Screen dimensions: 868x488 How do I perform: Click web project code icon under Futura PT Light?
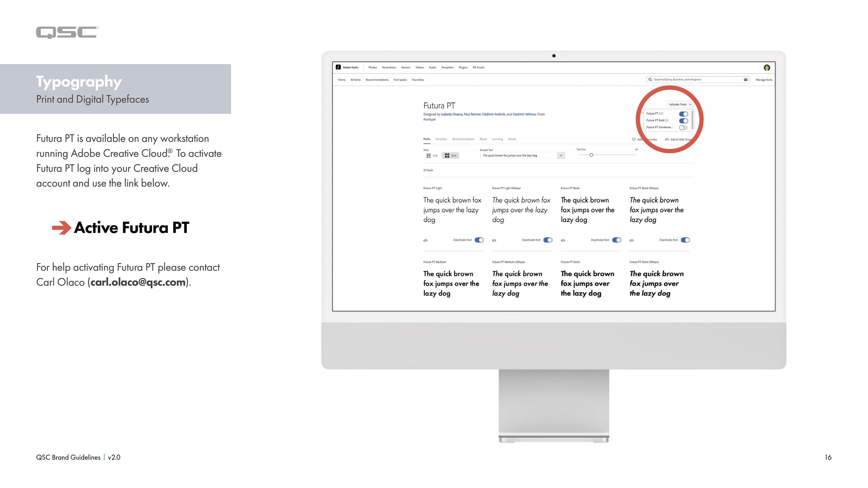[x=426, y=240]
